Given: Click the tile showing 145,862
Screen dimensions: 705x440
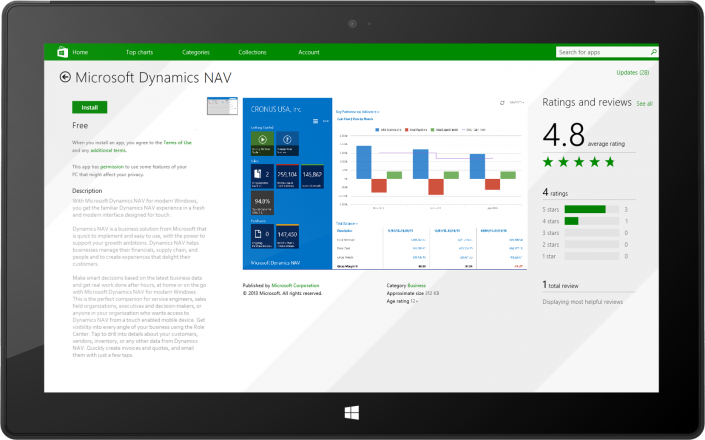Looking at the screenshot, I should click(312, 176).
